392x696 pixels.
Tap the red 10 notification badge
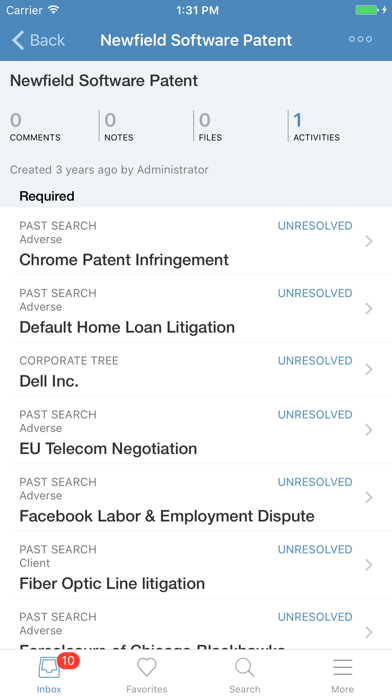[68, 660]
